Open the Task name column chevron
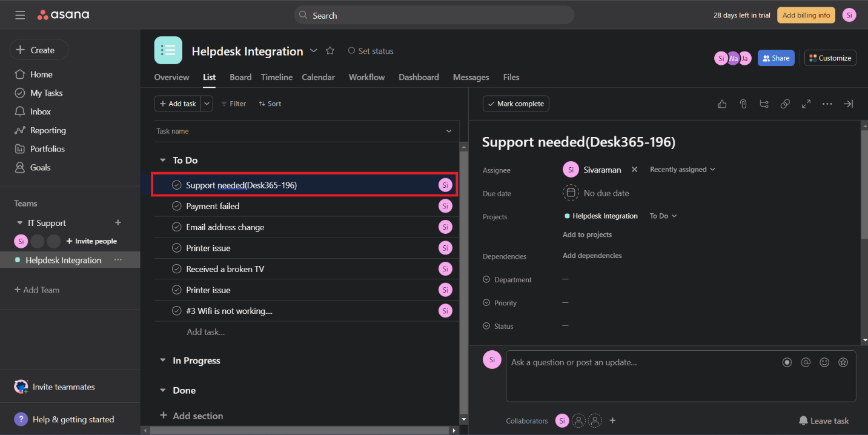 tap(449, 131)
